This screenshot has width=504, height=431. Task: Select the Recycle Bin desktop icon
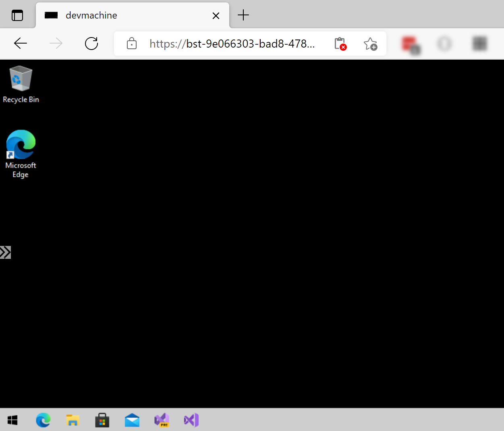[x=21, y=84]
